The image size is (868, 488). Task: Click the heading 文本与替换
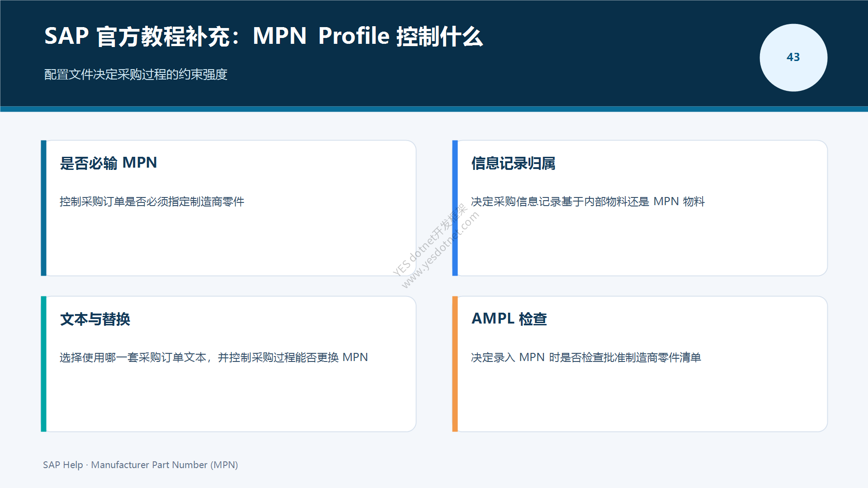pyautogui.click(x=95, y=319)
